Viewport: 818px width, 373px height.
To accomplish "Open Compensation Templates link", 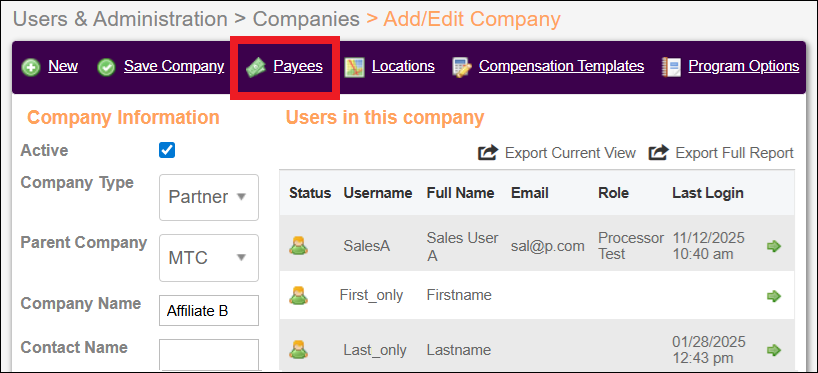I will 561,66.
